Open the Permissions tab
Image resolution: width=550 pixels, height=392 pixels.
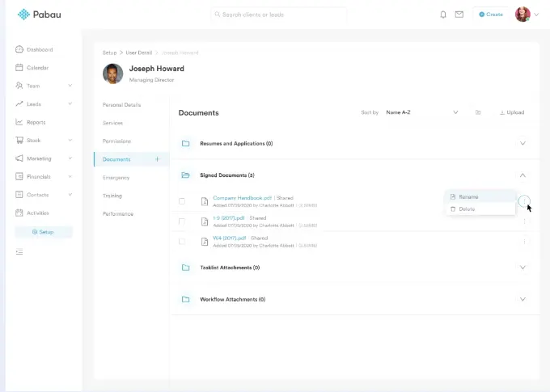tap(118, 141)
